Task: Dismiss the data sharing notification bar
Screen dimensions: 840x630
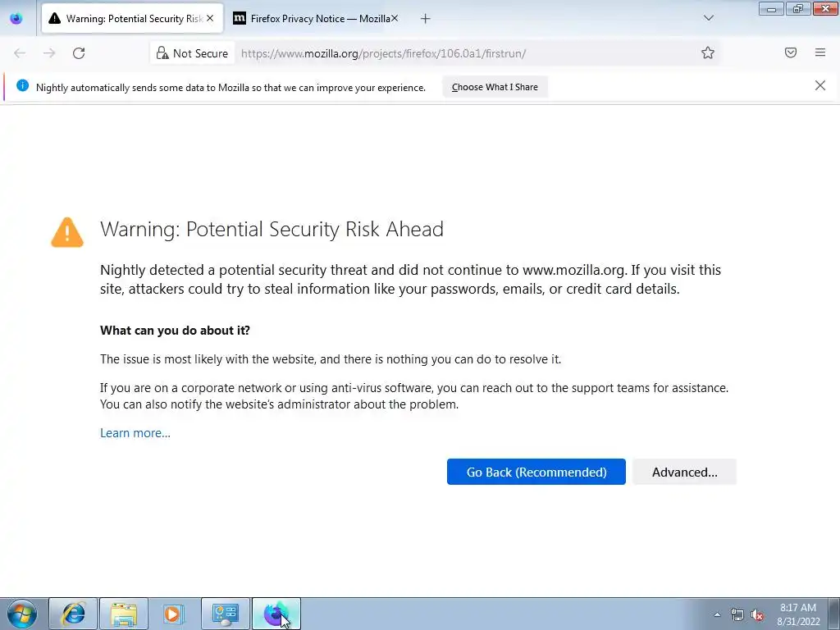Action: (820, 85)
